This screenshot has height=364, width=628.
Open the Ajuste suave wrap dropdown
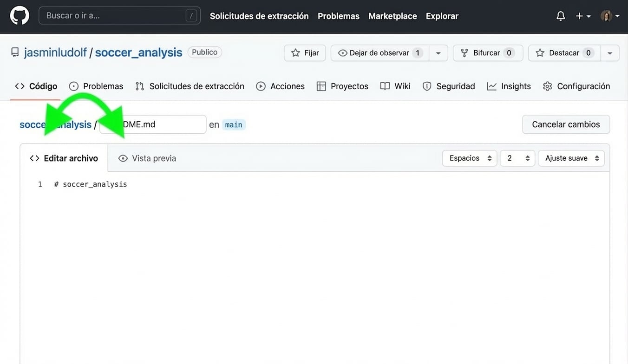[x=571, y=158]
